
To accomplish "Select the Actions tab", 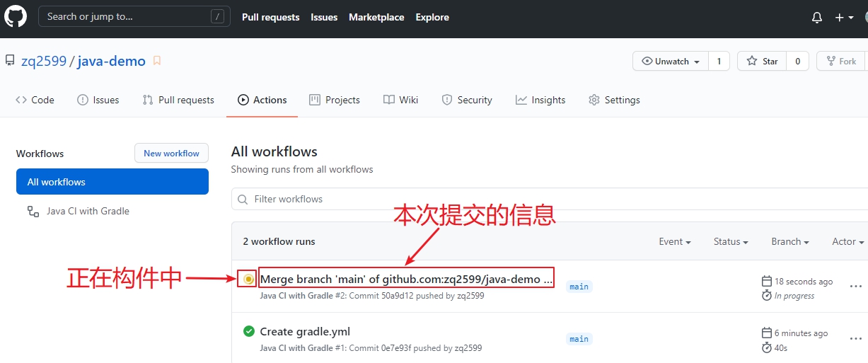I will click(262, 100).
